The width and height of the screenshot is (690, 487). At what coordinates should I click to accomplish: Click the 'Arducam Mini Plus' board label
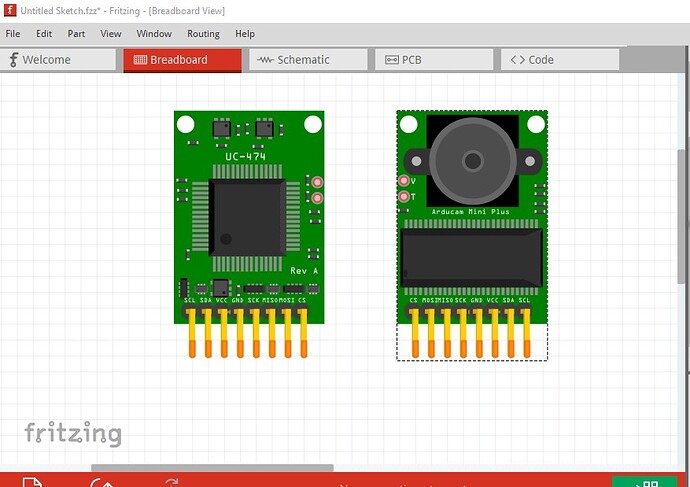pyautogui.click(x=470, y=212)
